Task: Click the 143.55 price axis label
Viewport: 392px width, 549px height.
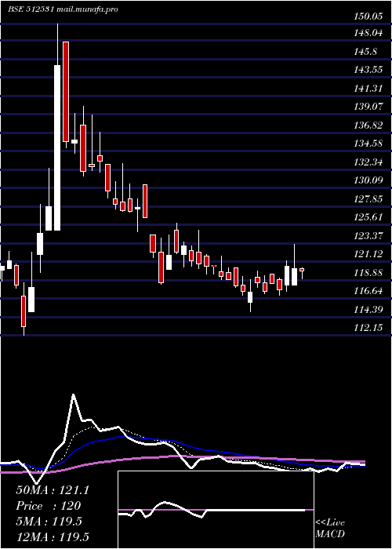Action: point(368,70)
